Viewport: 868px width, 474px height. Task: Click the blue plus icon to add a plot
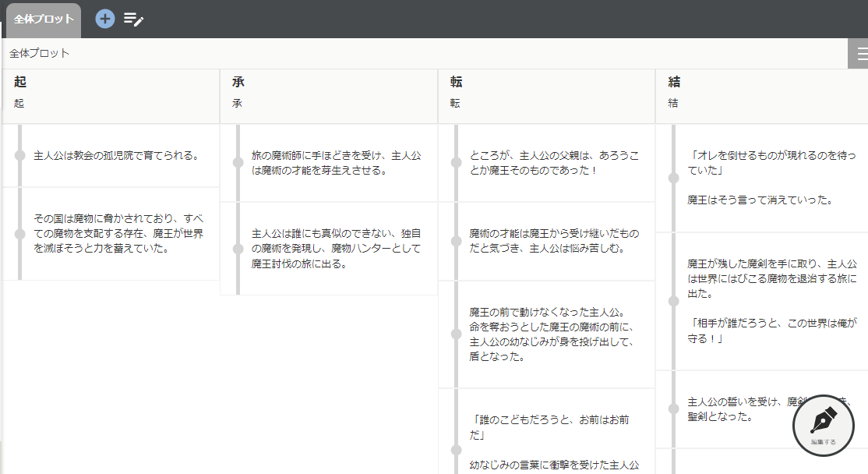105,19
